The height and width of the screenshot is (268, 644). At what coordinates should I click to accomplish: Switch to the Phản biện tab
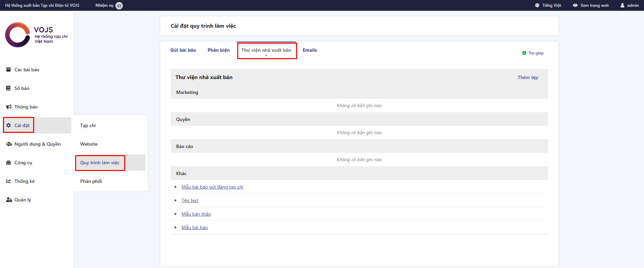pyautogui.click(x=219, y=50)
